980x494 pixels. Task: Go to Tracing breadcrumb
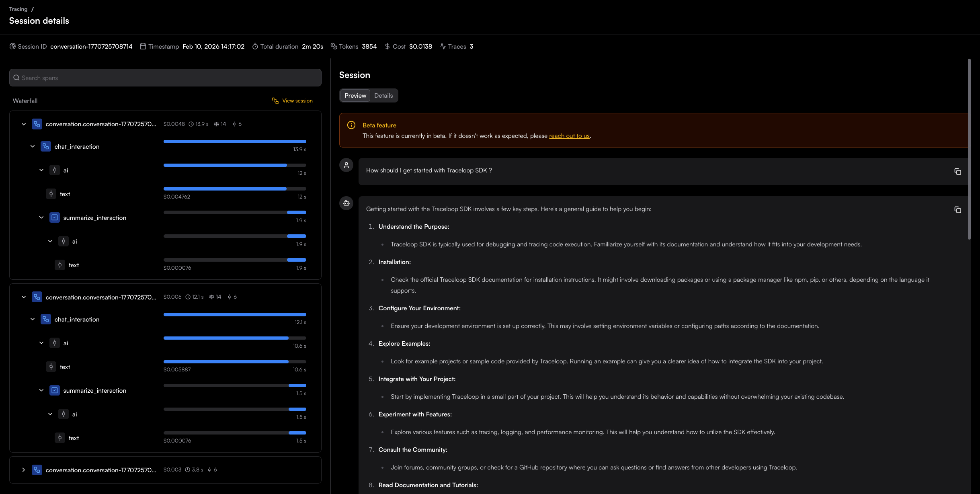(x=18, y=9)
